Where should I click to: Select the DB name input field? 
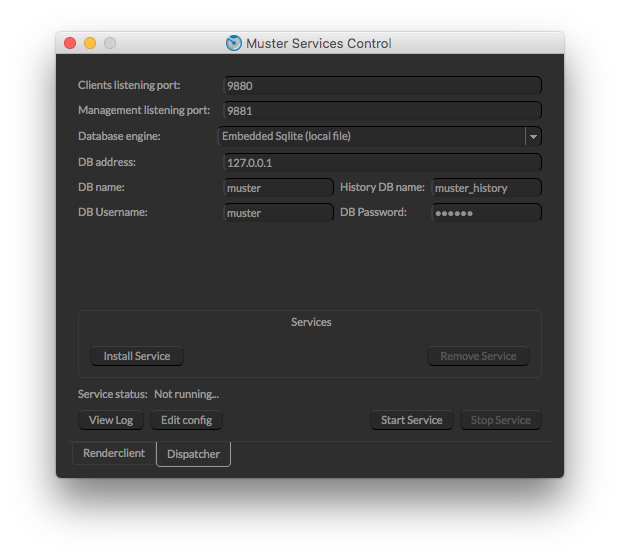[x=278, y=187]
